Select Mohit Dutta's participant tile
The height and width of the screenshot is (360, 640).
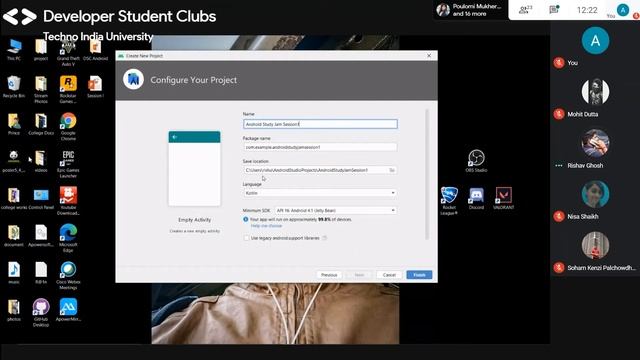coord(595,98)
